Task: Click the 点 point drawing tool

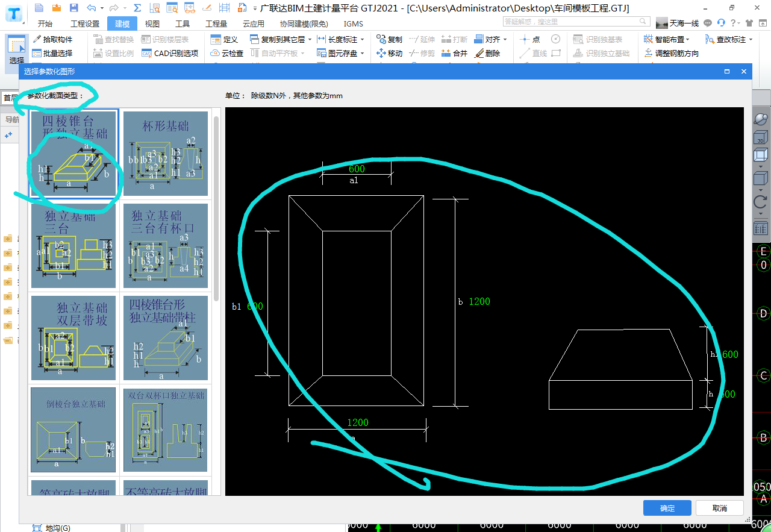Action: tap(530, 39)
